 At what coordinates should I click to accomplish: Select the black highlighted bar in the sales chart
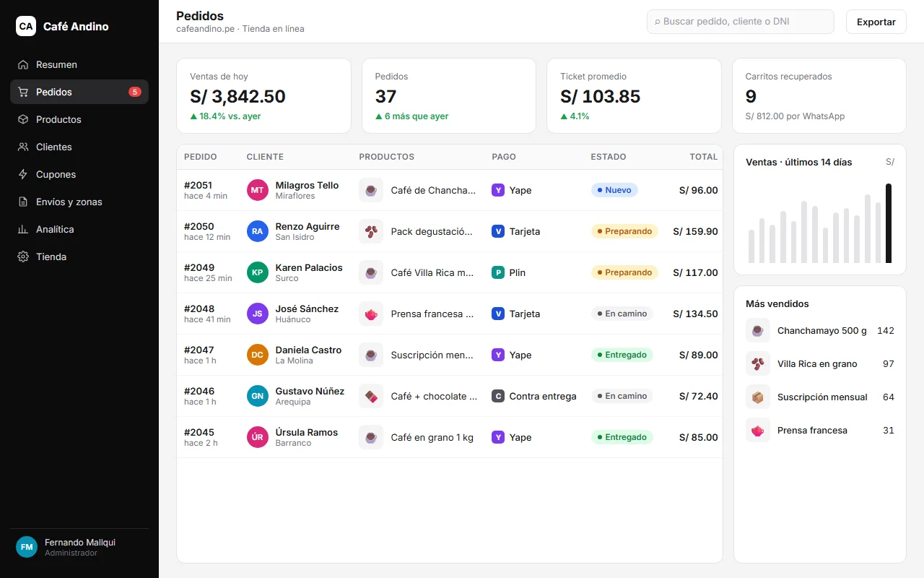click(x=889, y=223)
